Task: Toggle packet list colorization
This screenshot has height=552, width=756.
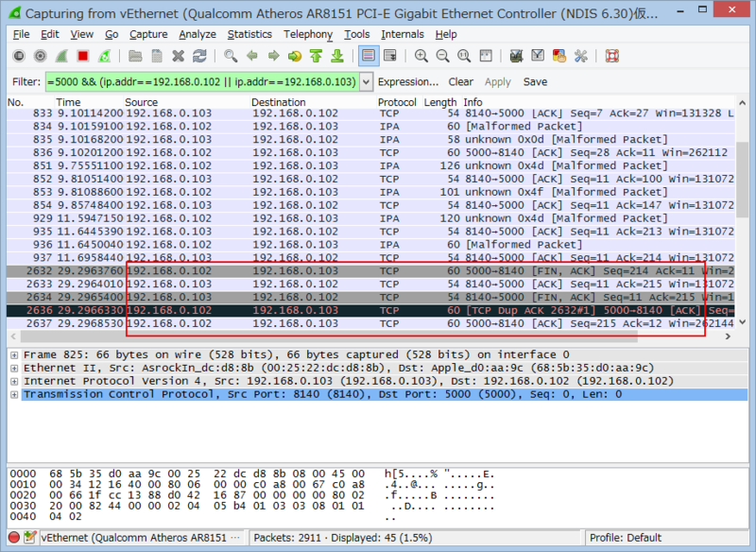Action: [369, 56]
